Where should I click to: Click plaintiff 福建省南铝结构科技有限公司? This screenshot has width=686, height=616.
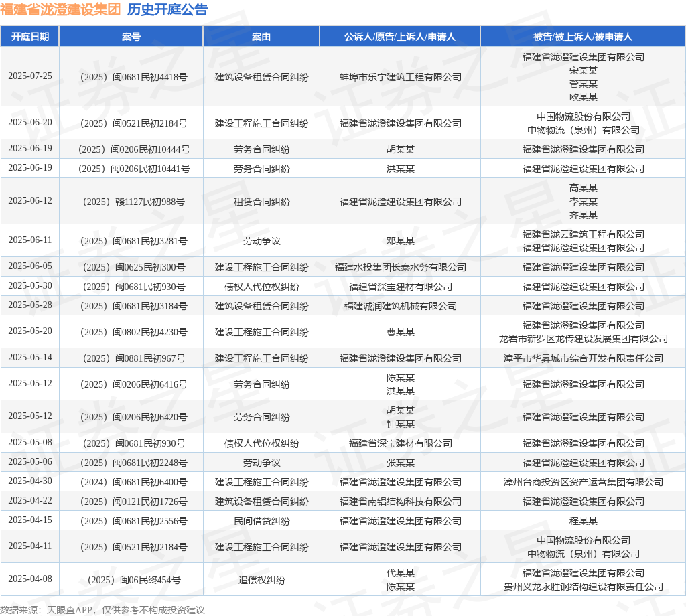coord(401,502)
